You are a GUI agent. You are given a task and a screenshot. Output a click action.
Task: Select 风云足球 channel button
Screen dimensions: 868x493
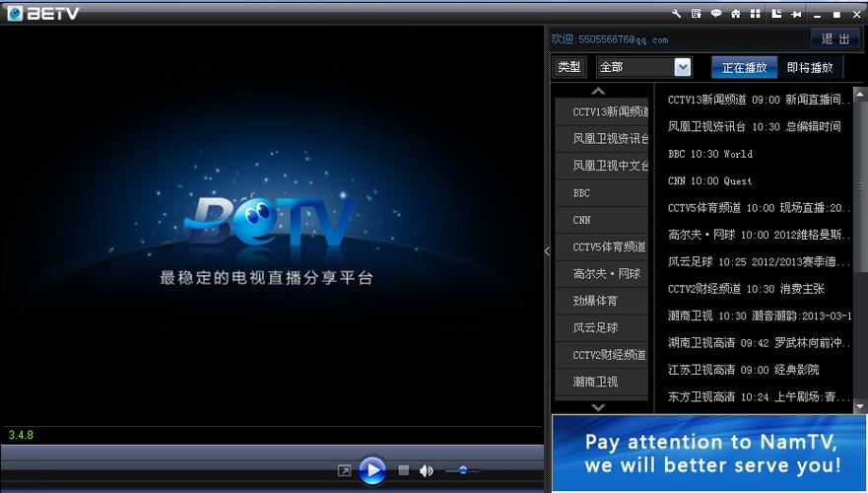pyautogui.click(x=602, y=328)
